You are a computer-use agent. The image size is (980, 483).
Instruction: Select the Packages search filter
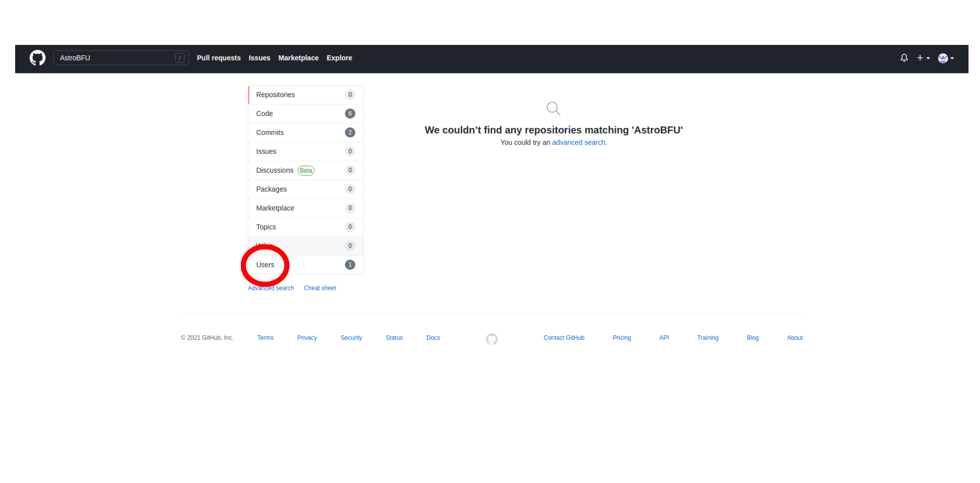click(x=306, y=189)
